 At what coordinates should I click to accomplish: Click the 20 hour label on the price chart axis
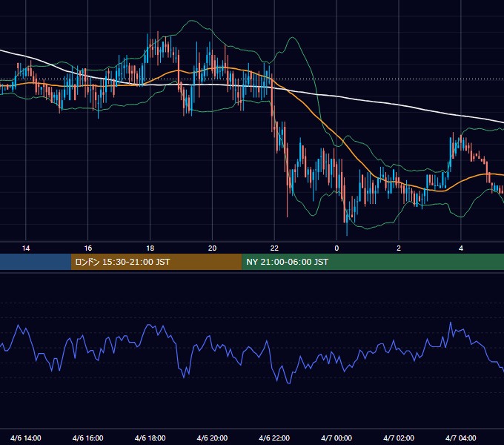click(x=212, y=248)
